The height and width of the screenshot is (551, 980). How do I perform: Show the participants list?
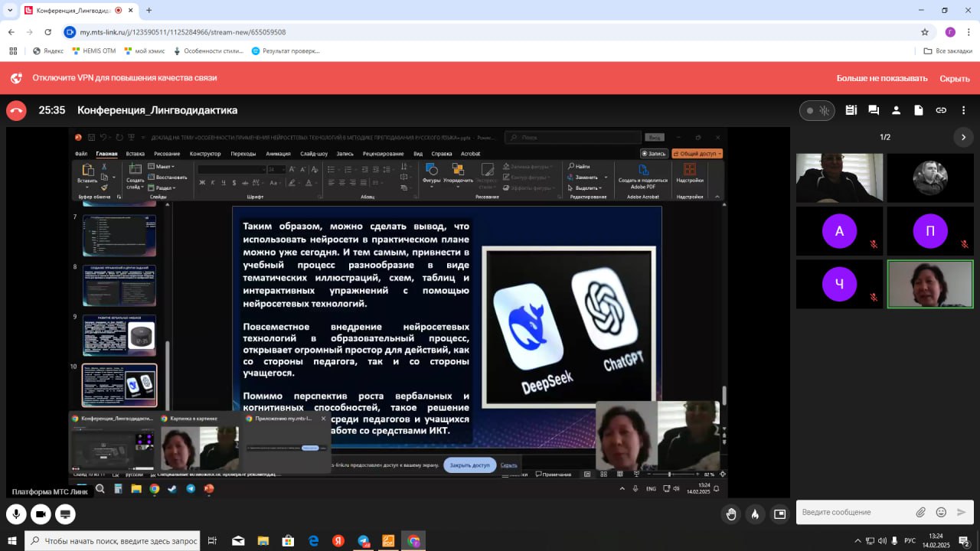[896, 110]
